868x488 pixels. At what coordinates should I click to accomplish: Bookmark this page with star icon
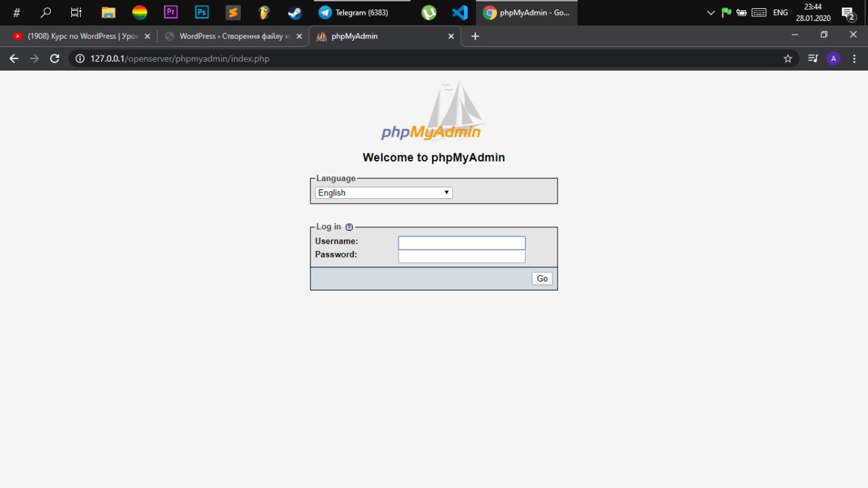[787, 59]
